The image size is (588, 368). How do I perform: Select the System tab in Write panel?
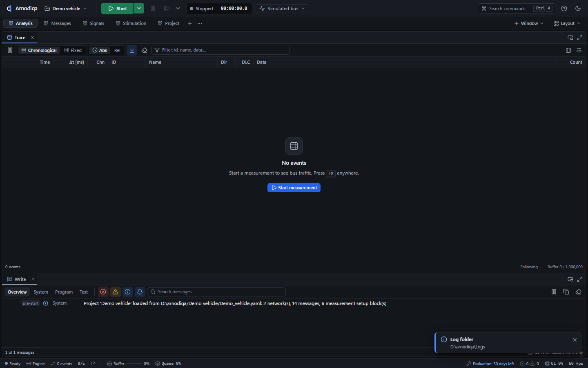pos(41,292)
